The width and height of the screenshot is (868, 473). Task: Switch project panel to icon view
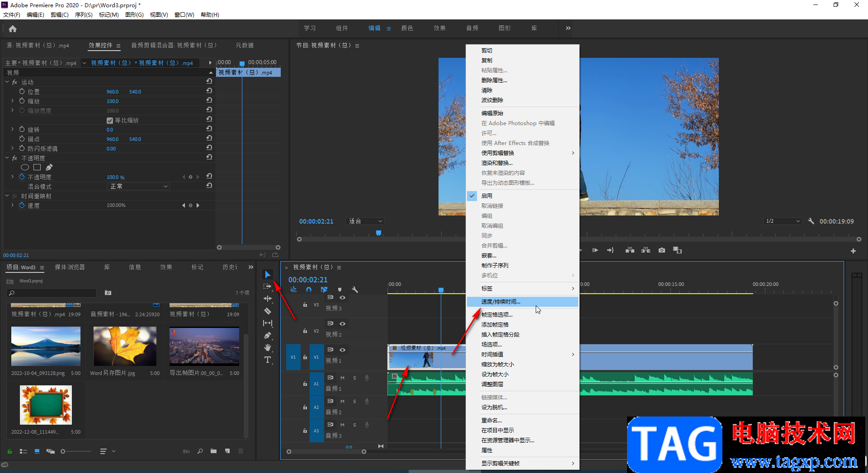[37, 451]
